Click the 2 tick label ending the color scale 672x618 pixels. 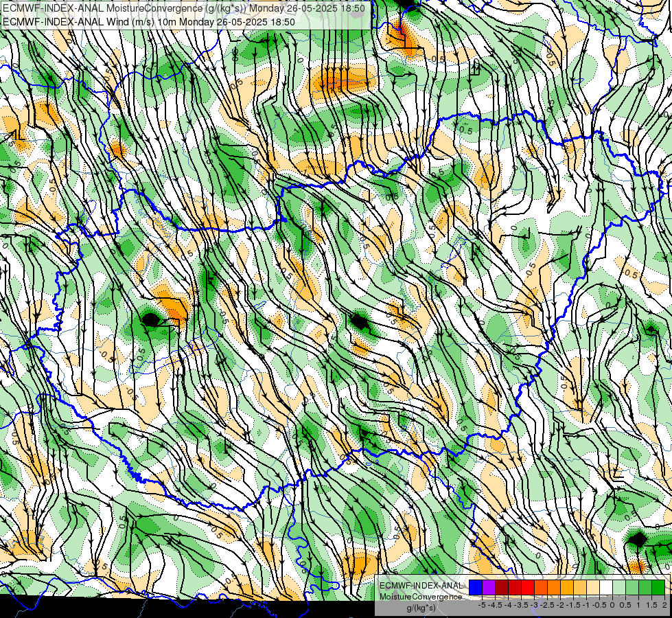click(664, 605)
